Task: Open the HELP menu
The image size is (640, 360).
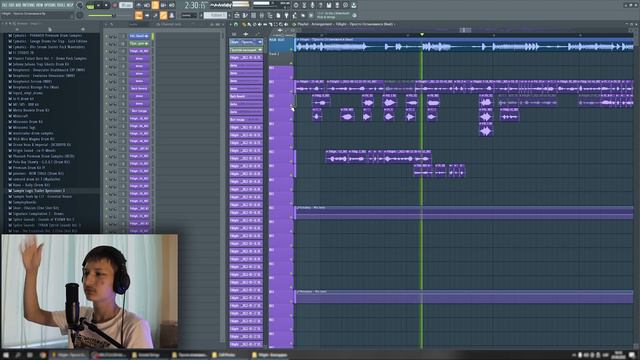Action: pos(70,5)
